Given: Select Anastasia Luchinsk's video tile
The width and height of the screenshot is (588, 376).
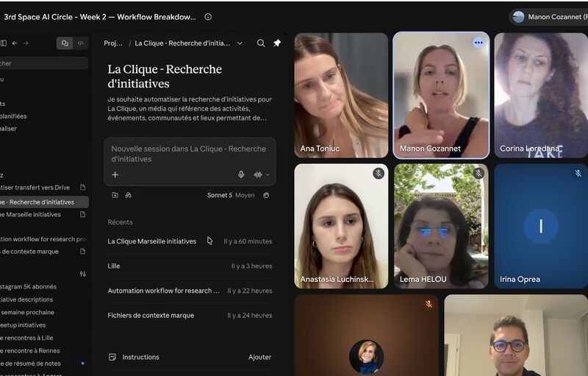Looking at the screenshot, I should click(341, 226).
